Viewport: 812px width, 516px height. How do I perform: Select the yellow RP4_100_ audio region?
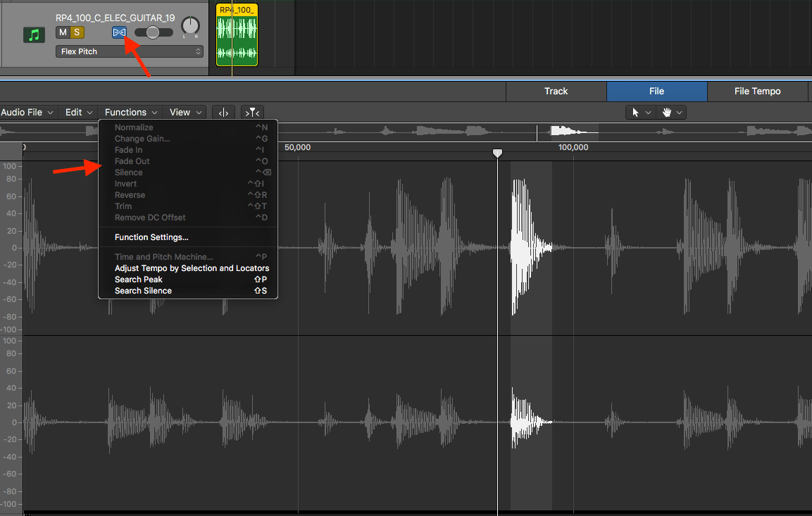[237, 34]
